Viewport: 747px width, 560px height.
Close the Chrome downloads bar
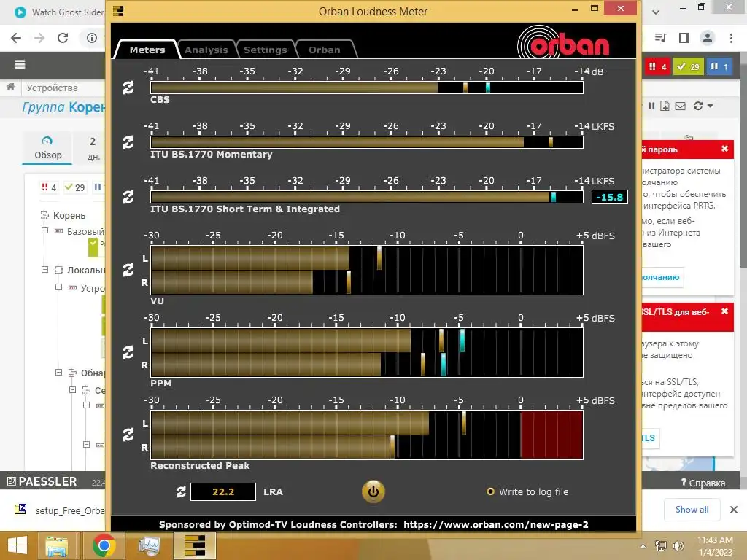[x=734, y=510]
